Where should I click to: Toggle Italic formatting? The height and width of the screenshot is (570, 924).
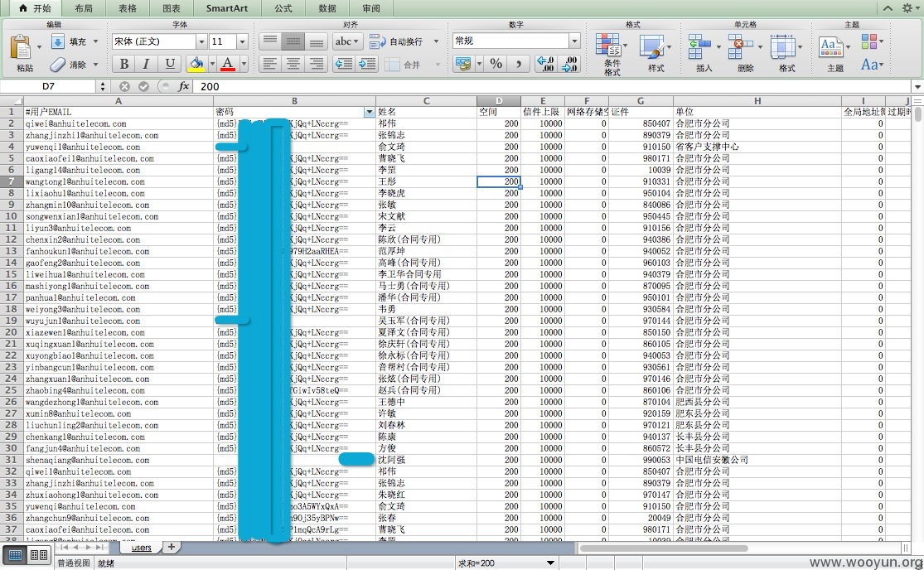pos(146,64)
